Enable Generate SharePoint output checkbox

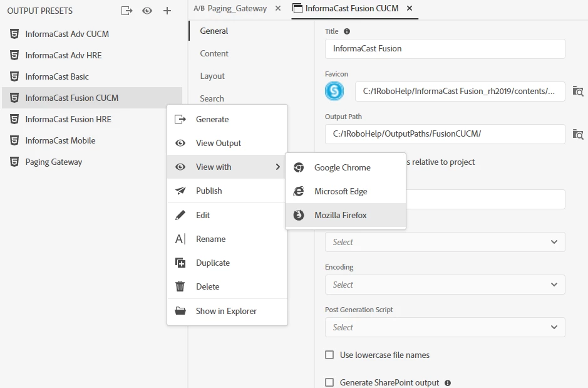coord(329,382)
